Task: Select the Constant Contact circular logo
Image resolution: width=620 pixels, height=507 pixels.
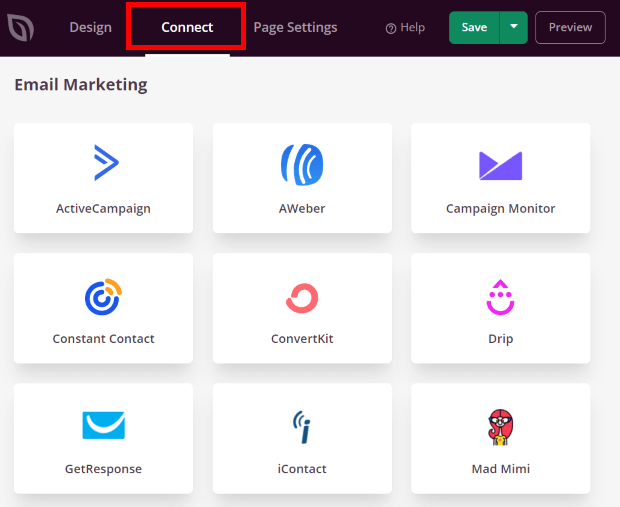Action: click(104, 297)
